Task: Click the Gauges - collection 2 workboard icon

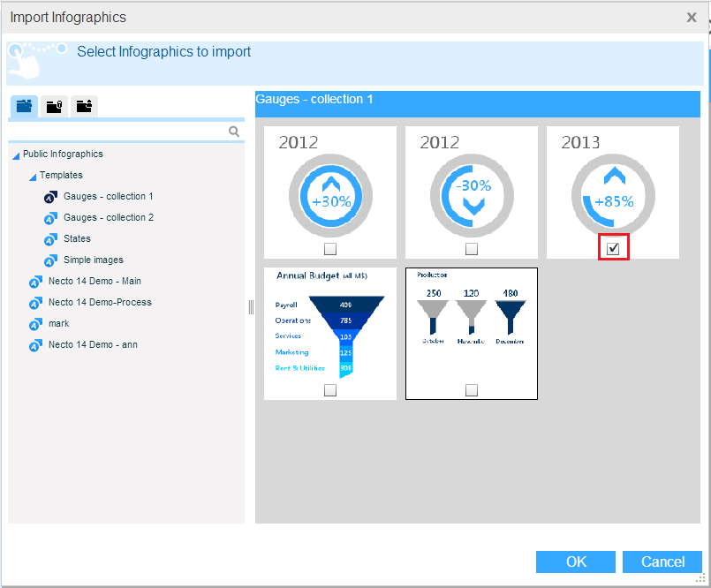Action: [x=51, y=218]
